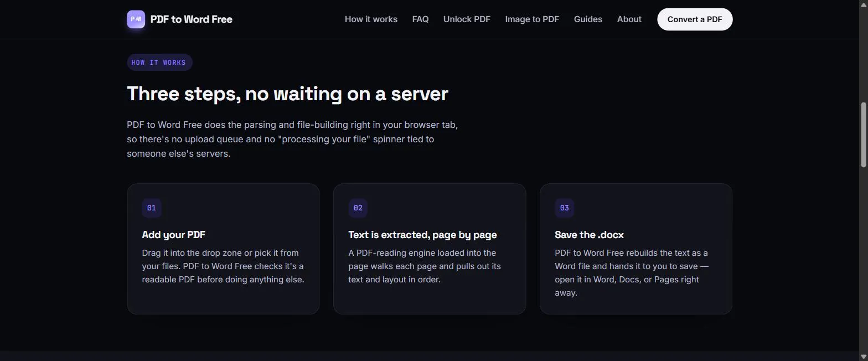Select the 'Text is extracted, page by page' heading
868x361 pixels.
422,235
